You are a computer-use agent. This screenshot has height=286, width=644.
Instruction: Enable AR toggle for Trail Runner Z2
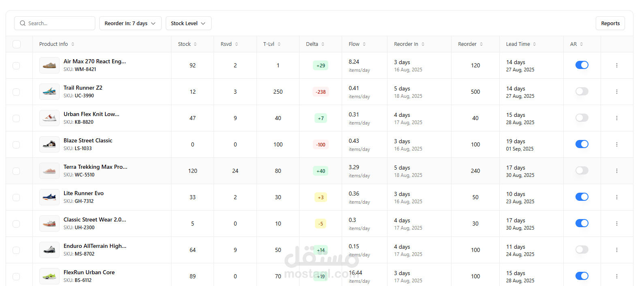(x=582, y=91)
